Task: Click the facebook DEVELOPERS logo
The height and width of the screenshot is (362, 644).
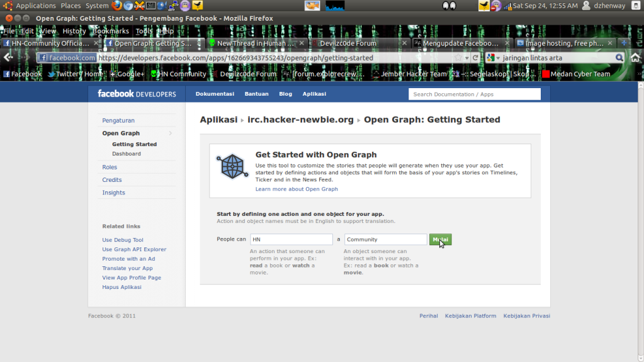Action: pos(137,94)
